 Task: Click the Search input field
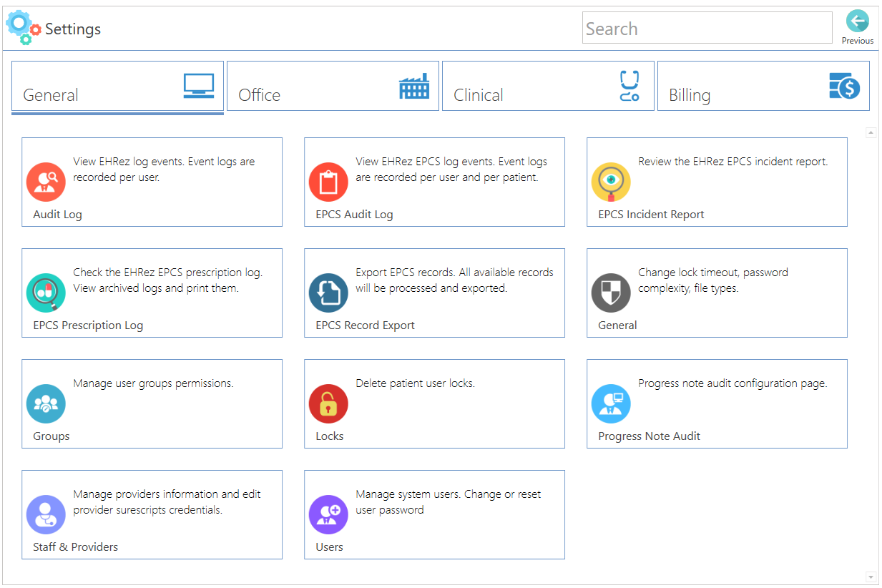pos(707,28)
